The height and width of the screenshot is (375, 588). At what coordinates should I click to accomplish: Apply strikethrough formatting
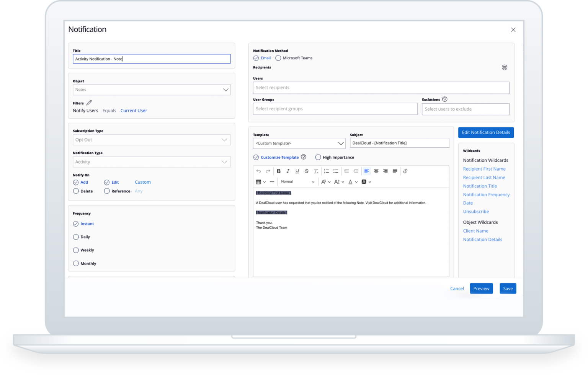(307, 171)
